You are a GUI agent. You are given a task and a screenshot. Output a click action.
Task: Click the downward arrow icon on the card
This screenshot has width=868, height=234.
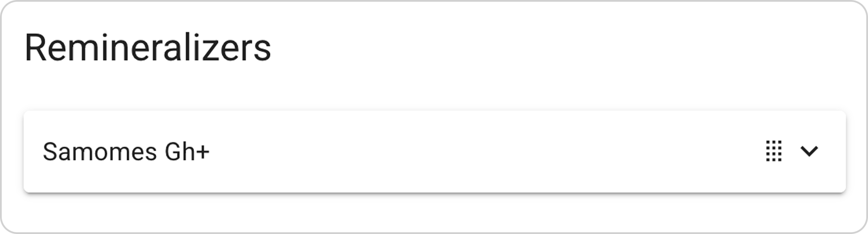[x=809, y=151]
